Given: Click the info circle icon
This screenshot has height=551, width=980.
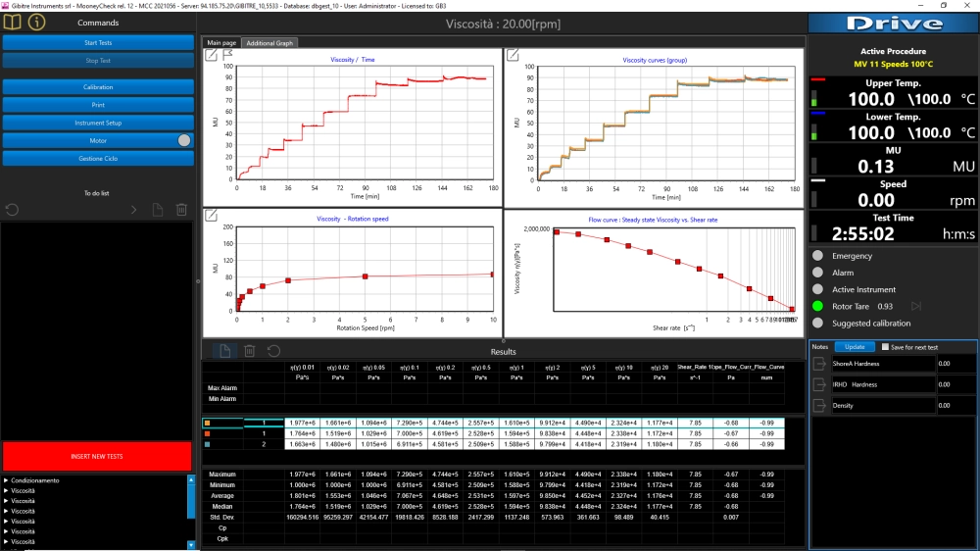Looking at the screenshot, I should pos(37,22).
